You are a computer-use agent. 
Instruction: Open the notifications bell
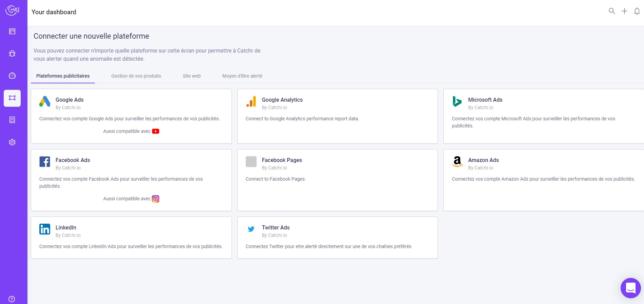637,11
